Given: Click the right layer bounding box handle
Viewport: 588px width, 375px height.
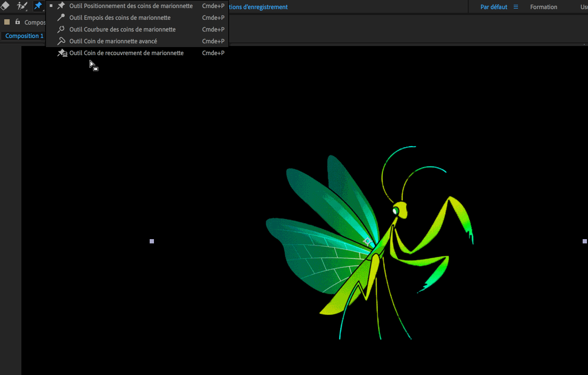Looking at the screenshot, I should tap(584, 241).
